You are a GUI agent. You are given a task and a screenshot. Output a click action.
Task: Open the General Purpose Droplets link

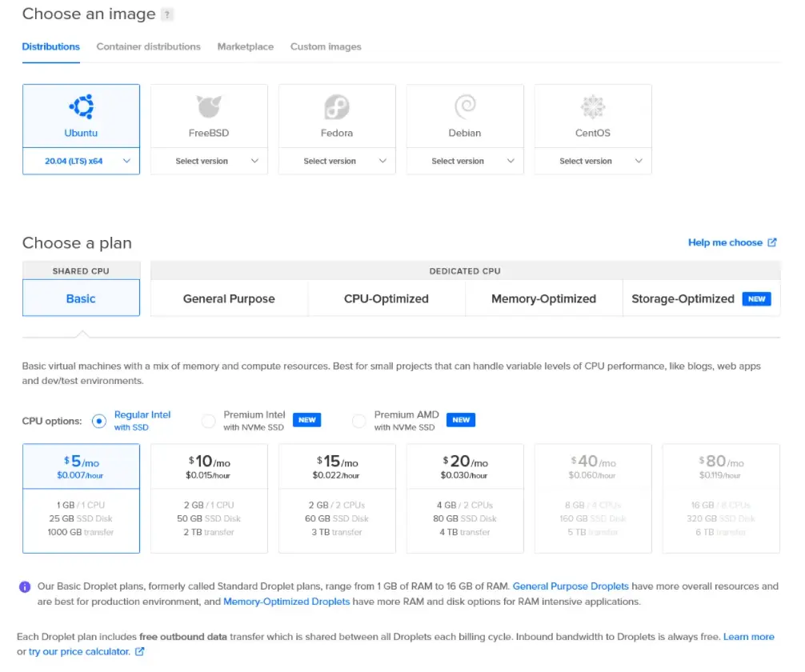(x=571, y=586)
